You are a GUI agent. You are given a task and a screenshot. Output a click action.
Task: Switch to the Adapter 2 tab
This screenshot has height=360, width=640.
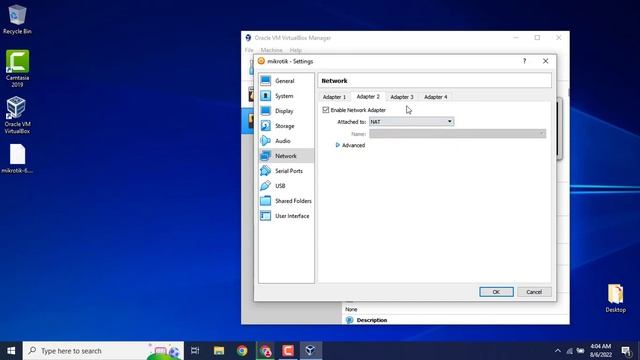click(368, 96)
